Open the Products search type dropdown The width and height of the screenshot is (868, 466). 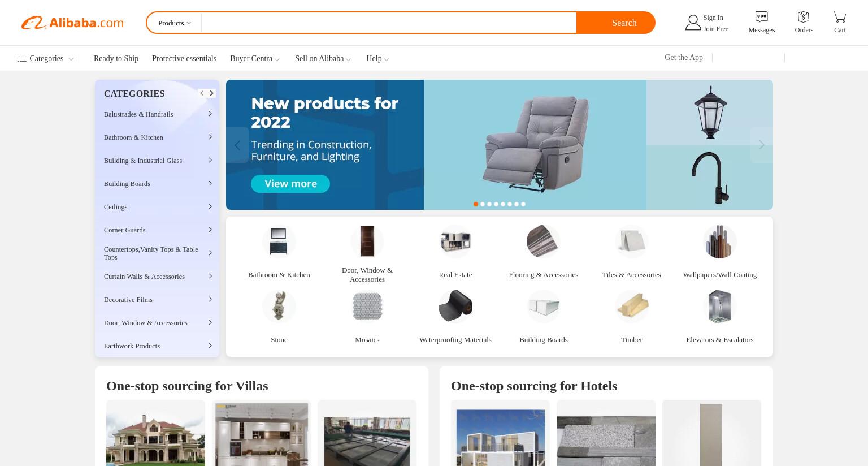(x=174, y=23)
